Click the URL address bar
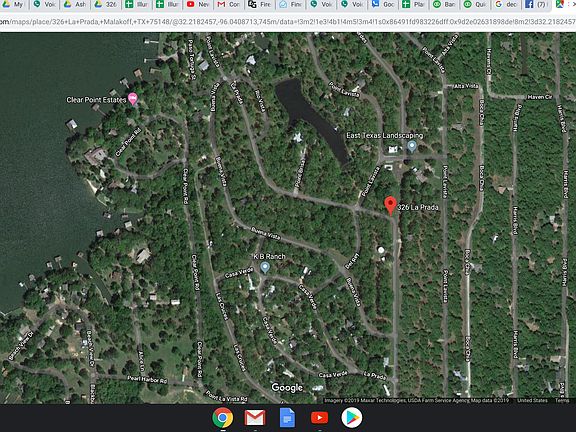Viewport: 576px width, 432px height. 288,22
